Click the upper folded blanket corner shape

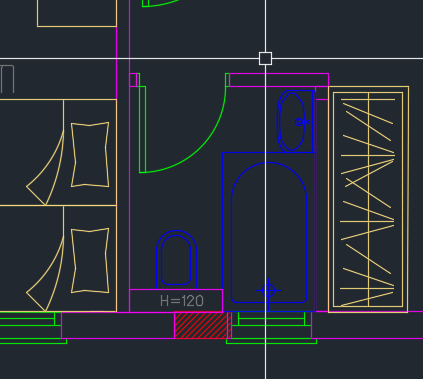pos(45,168)
